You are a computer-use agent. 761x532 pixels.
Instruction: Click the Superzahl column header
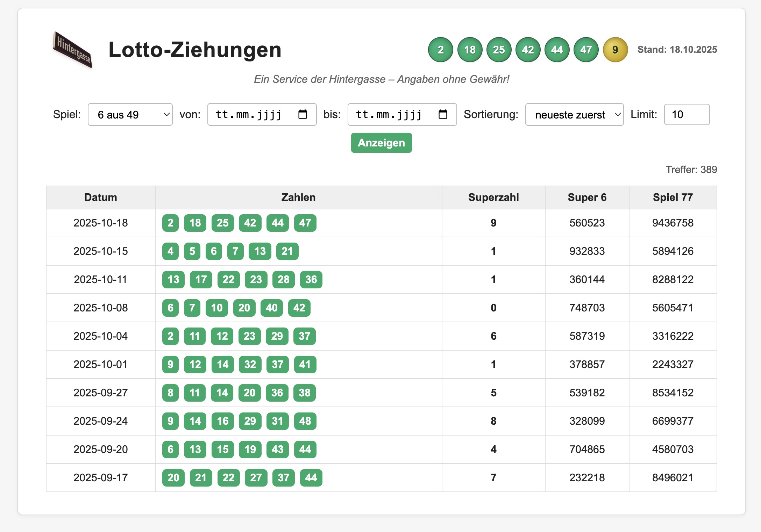point(493,197)
